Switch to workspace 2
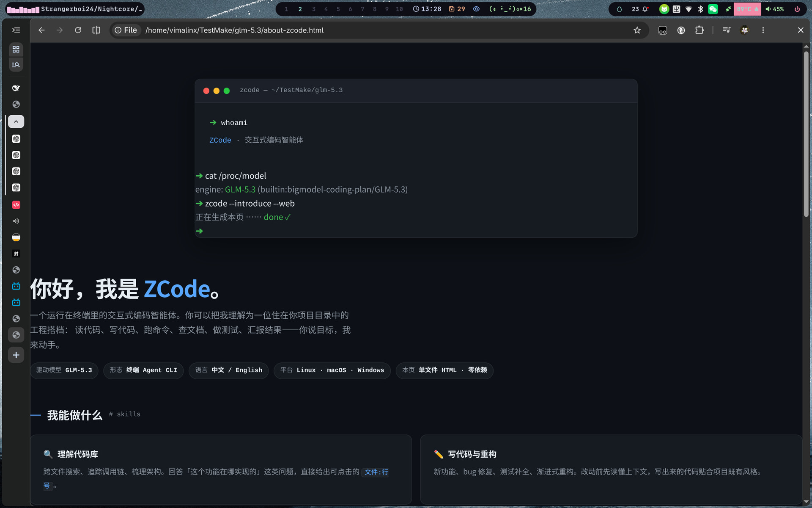The height and width of the screenshot is (508, 812). (x=300, y=9)
